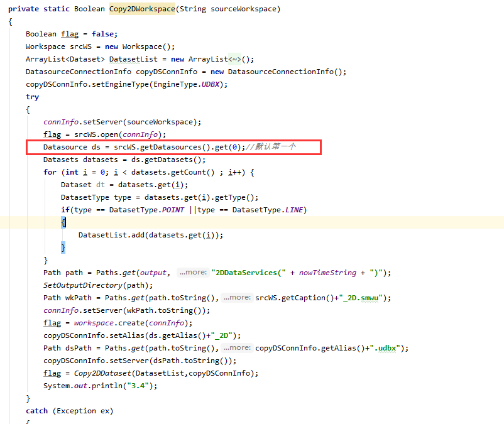Click DatasetType.LINE constant
This screenshot has width=504, height=424.
pos(268,210)
